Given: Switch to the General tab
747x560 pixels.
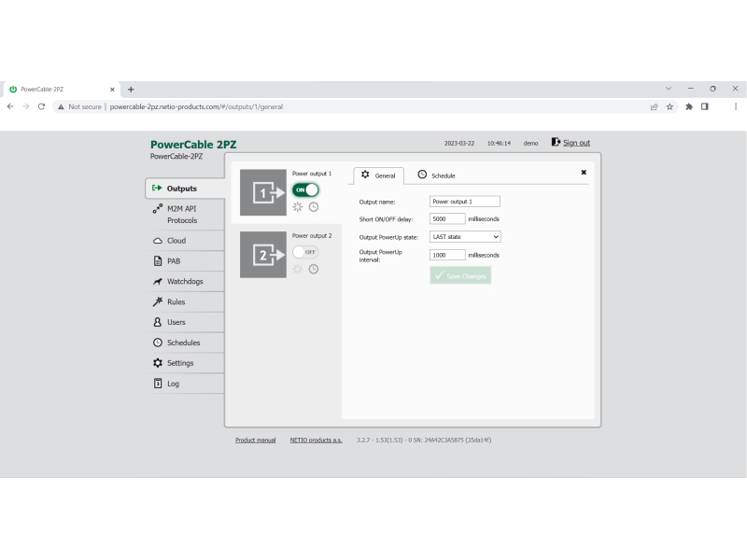Looking at the screenshot, I should (379, 175).
